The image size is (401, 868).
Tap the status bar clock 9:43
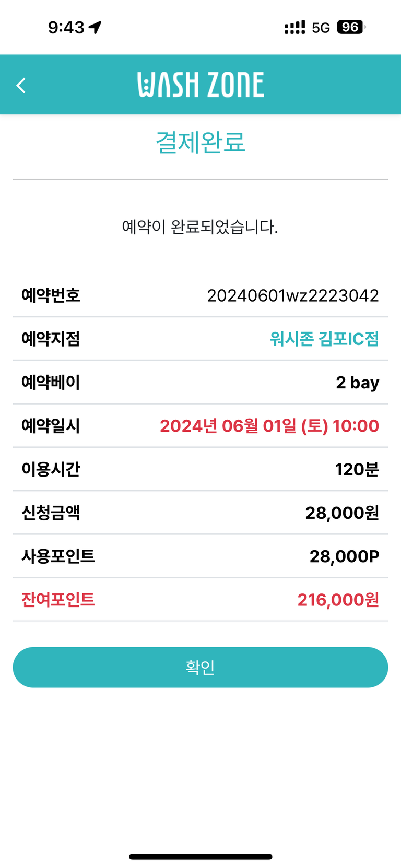[66, 27]
